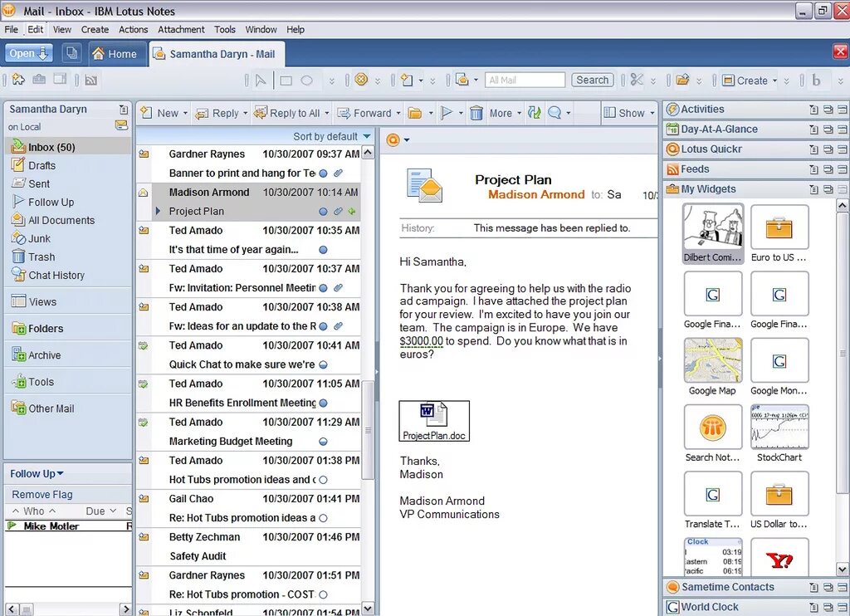The image size is (850, 616).
Task: Open the File menu
Action: pyautogui.click(x=12, y=29)
